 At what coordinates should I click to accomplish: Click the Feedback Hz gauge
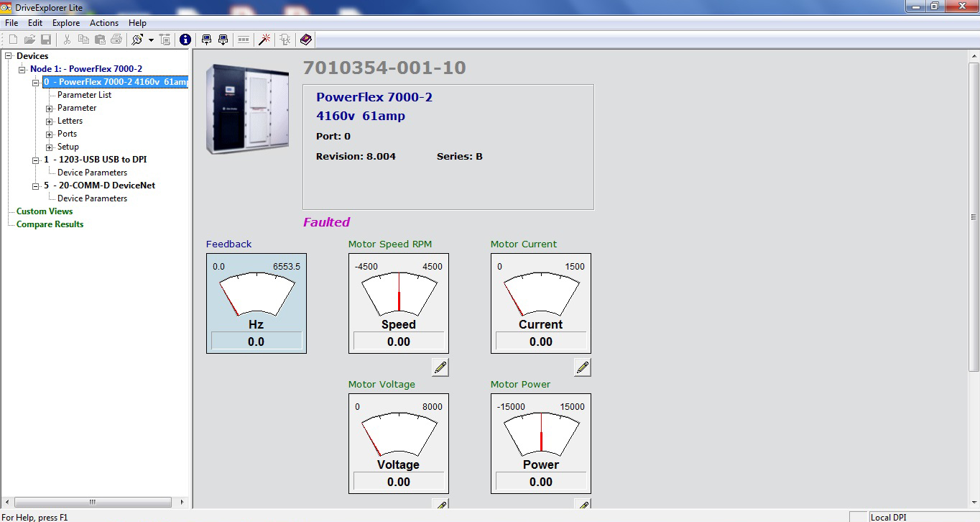[x=256, y=303]
